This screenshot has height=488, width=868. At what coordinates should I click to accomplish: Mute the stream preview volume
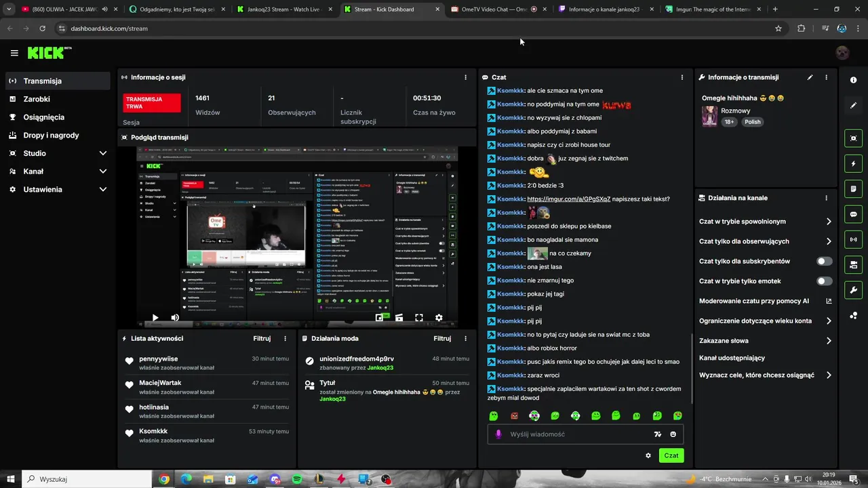(175, 317)
